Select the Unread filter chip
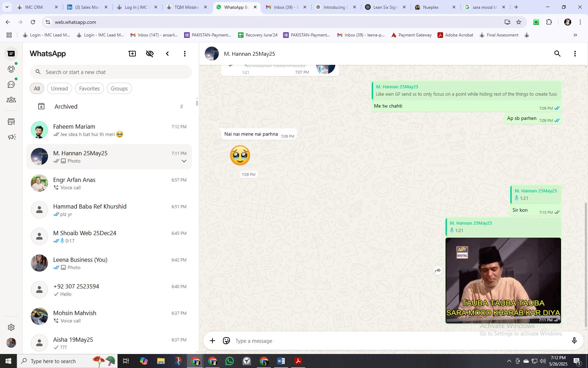Viewport: 588px width, 368px height. (59, 88)
